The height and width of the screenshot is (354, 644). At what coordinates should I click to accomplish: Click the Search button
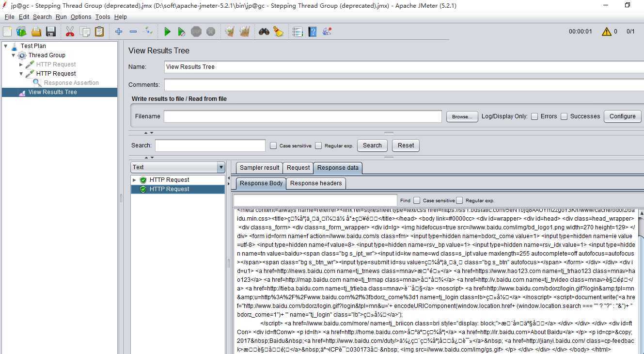(372, 145)
